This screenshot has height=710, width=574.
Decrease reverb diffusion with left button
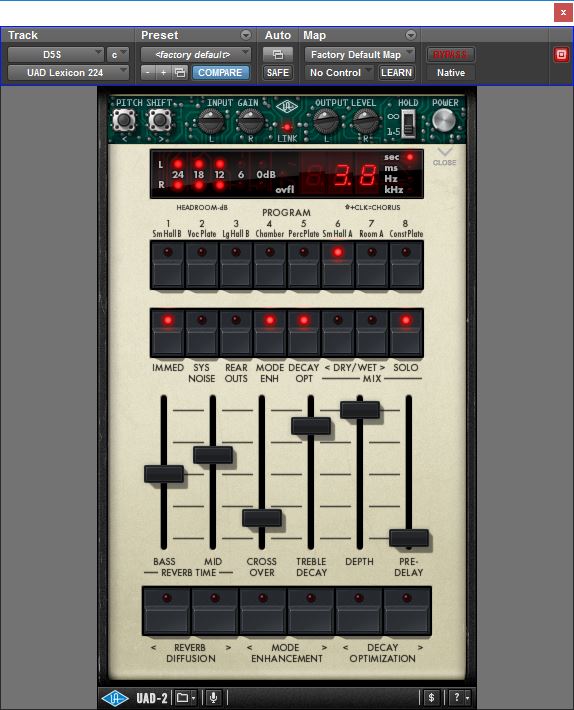167,611
